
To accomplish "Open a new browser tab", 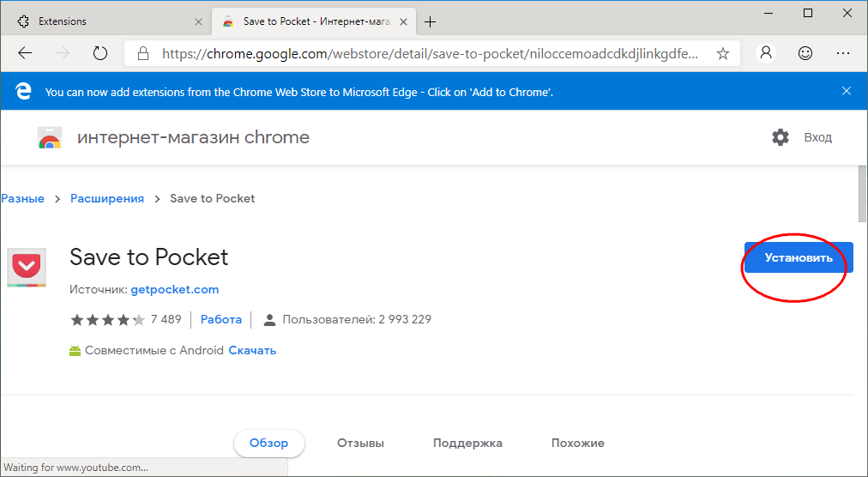I will (431, 21).
